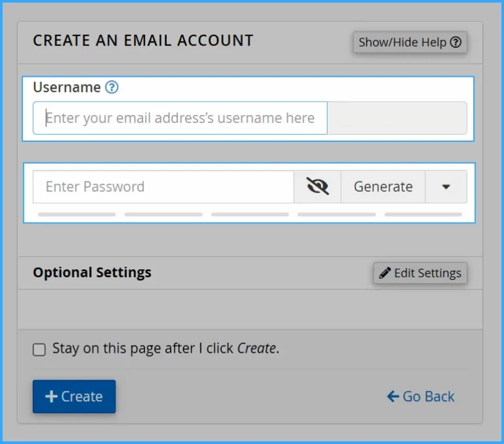Click the pencil icon in Edit Settings
Viewport: 504px width, 444px height.
(x=385, y=273)
